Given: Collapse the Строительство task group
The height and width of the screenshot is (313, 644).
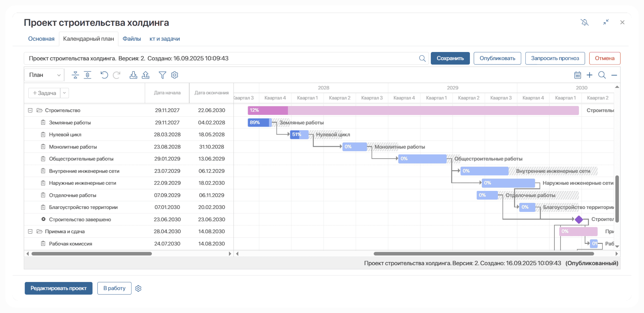Looking at the screenshot, I should pyautogui.click(x=30, y=110).
